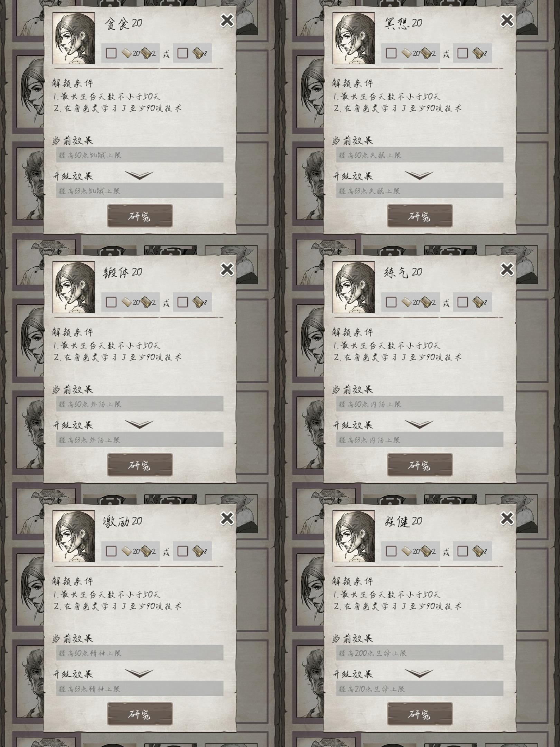Check the 20 paper cost box in 贪食20
This screenshot has width=560, height=747.
point(111,53)
